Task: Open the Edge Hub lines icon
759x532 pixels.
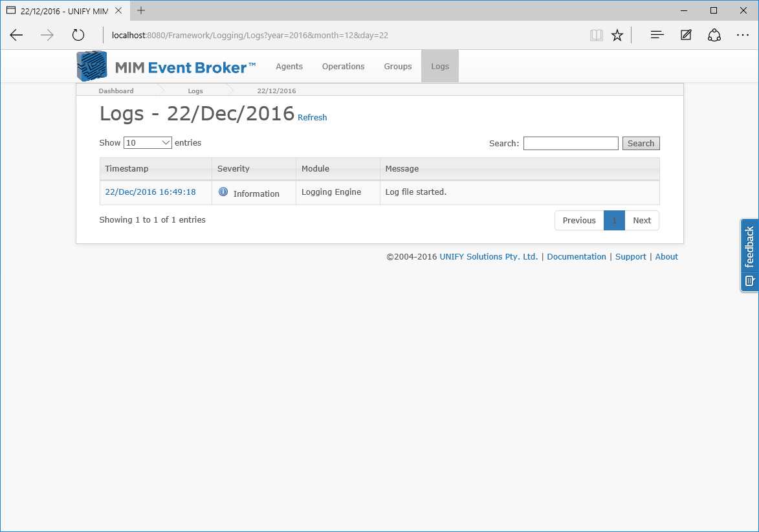Action: tap(657, 35)
